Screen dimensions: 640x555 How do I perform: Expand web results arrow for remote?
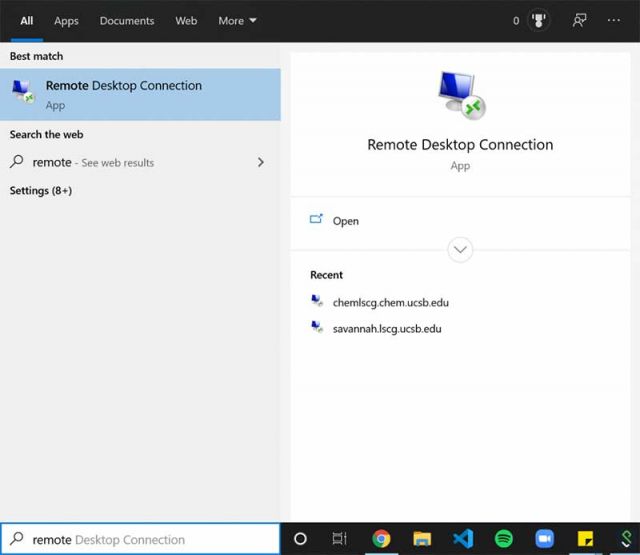(261, 162)
